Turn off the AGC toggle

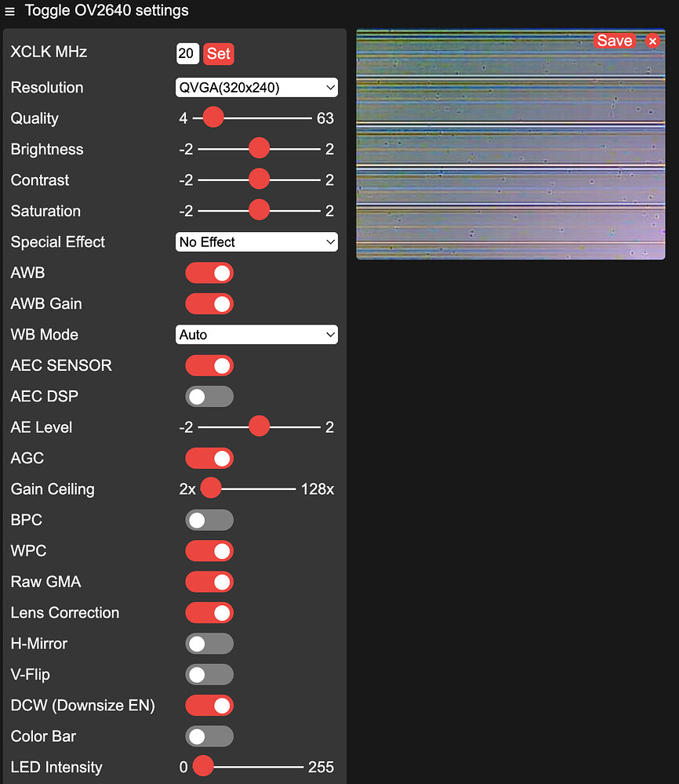[209, 458]
